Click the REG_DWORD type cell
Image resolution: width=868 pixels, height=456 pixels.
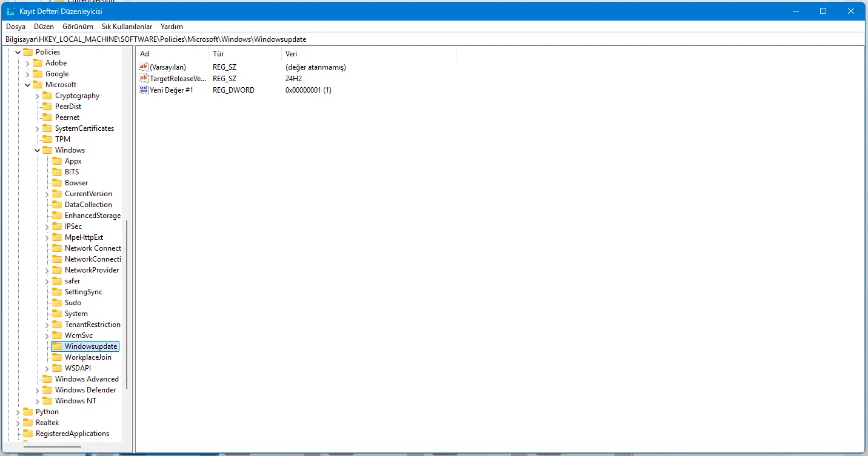click(x=233, y=90)
